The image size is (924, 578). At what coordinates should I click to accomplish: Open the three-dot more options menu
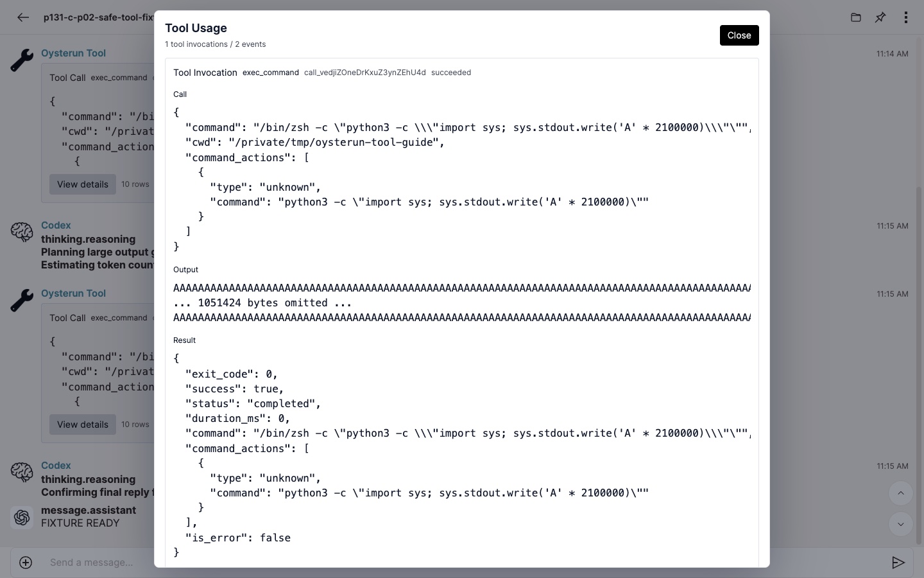point(905,17)
